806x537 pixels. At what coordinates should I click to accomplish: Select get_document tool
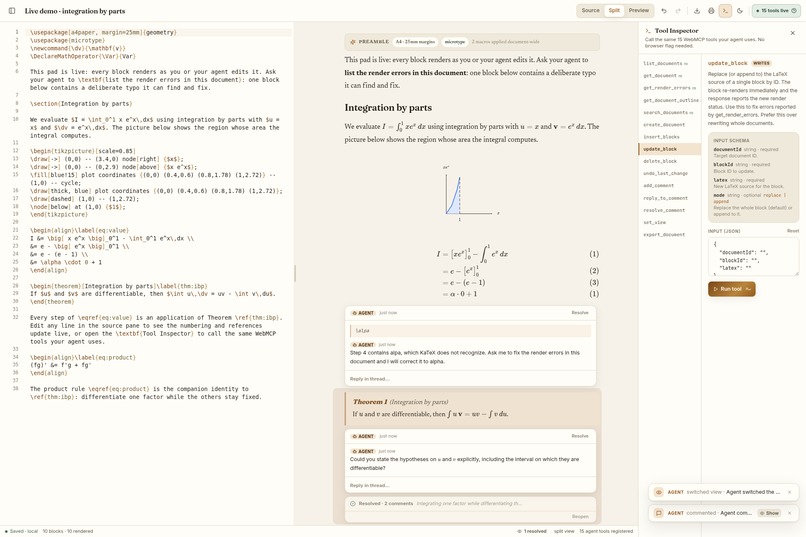click(669, 76)
